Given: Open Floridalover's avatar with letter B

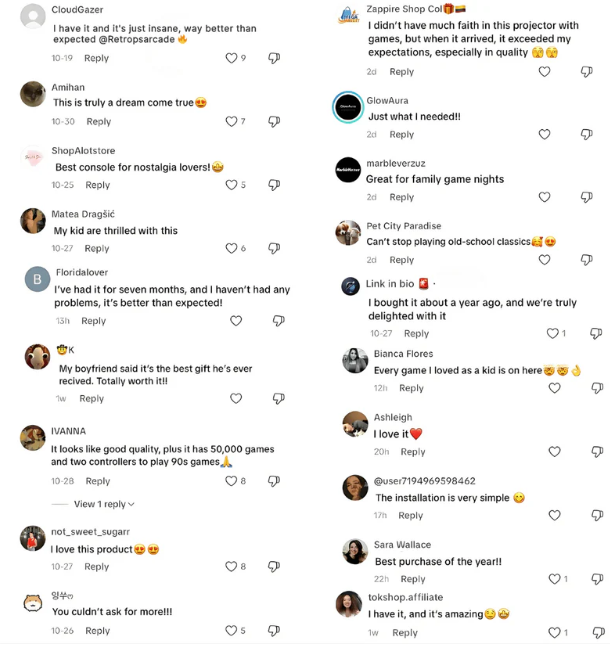Looking at the screenshot, I should point(36,279).
